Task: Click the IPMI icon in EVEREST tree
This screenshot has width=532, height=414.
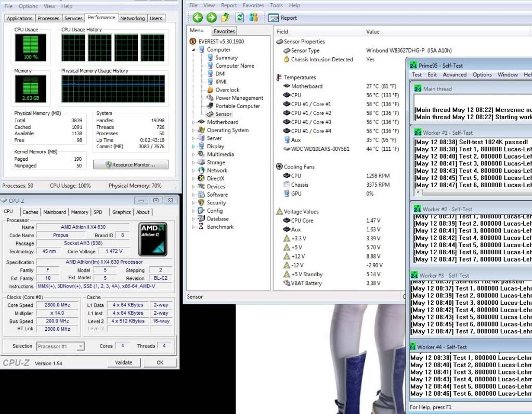Action: coord(210,82)
